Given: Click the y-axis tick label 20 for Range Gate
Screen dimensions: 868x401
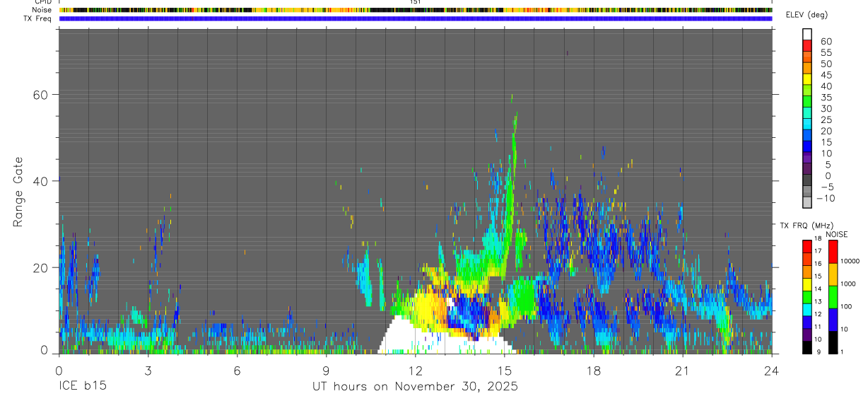Looking at the screenshot, I should pos(41,267).
